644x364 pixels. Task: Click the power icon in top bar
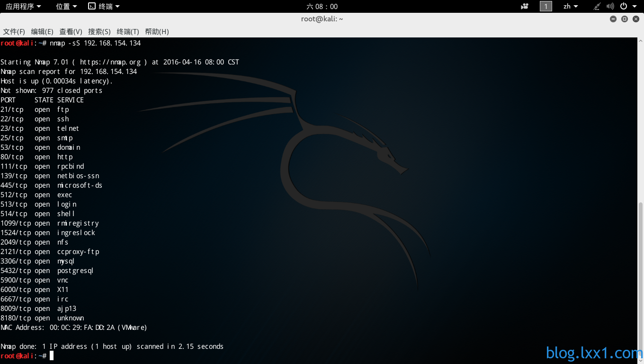click(x=624, y=6)
